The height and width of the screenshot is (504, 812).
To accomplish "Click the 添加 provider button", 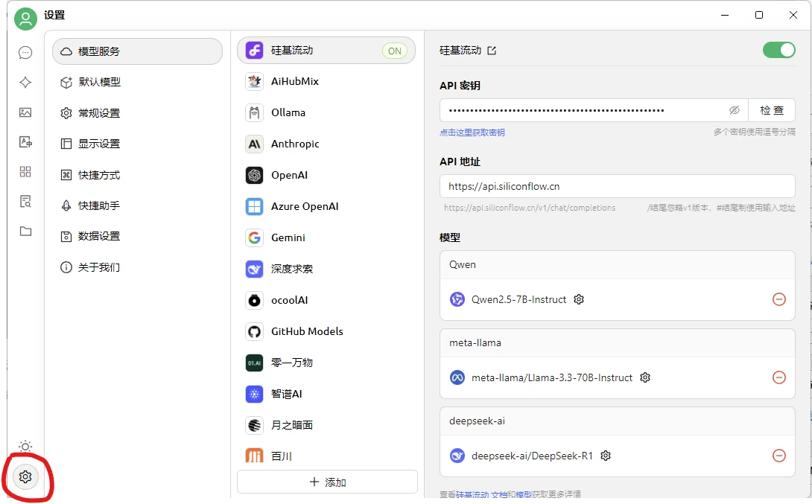I will 327,482.
